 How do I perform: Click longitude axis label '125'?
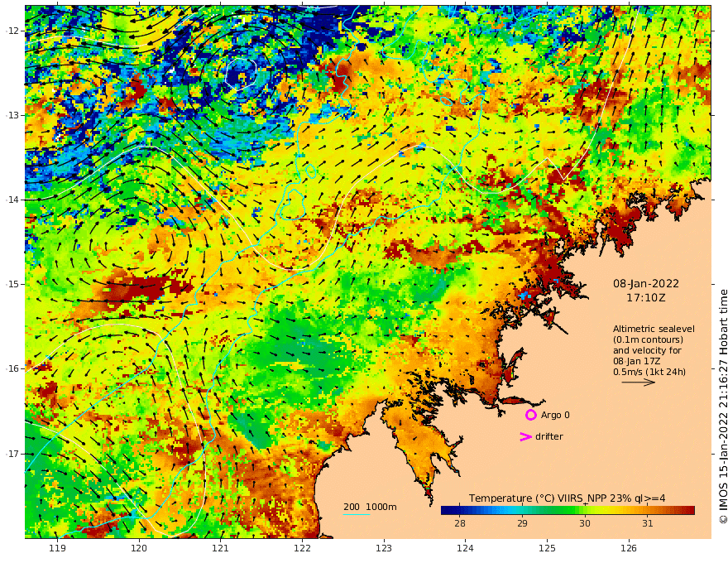pyautogui.click(x=548, y=548)
